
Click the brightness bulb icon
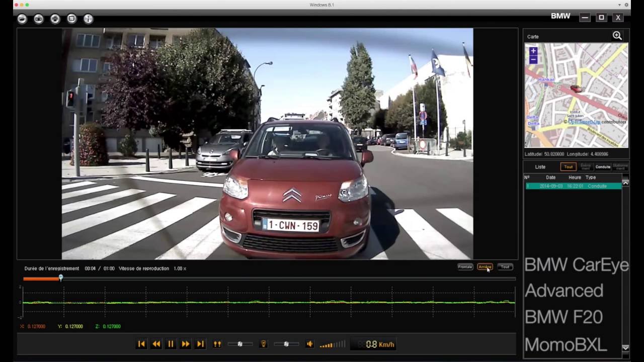[263, 344]
